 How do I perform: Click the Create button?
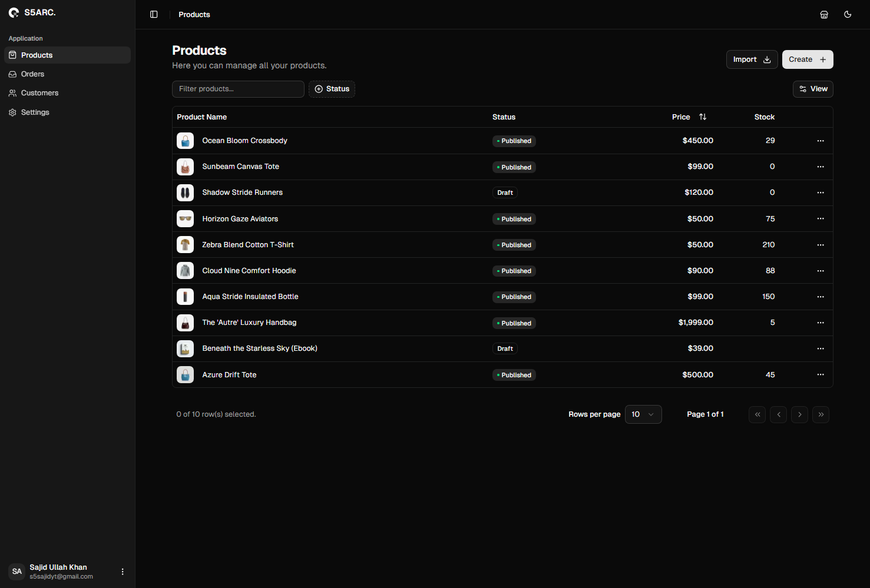point(807,59)
